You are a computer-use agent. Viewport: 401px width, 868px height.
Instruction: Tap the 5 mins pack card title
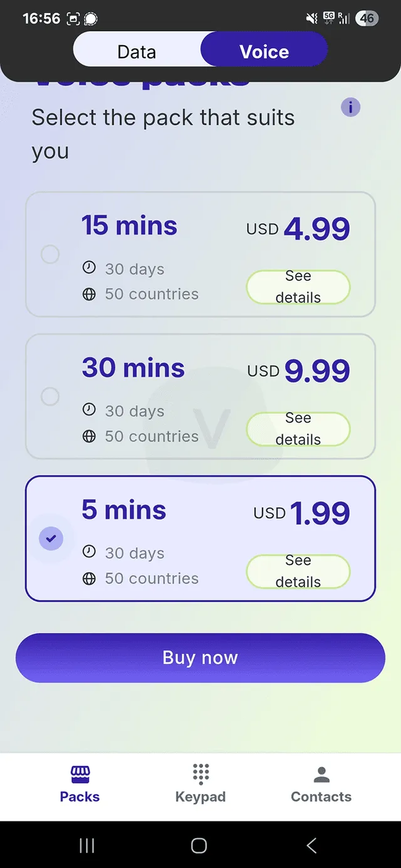tap(124, 511)
